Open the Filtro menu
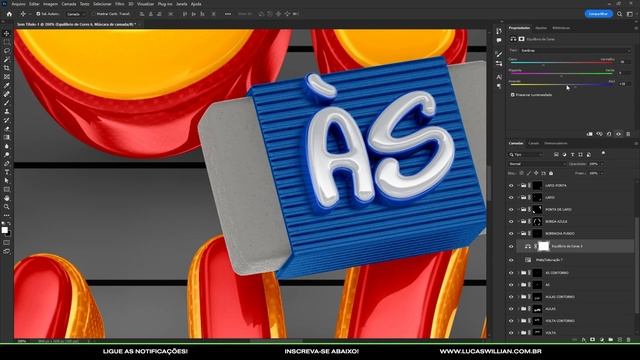Image resolution: width=640 pixels, height=360 pixels. point(120,4)
